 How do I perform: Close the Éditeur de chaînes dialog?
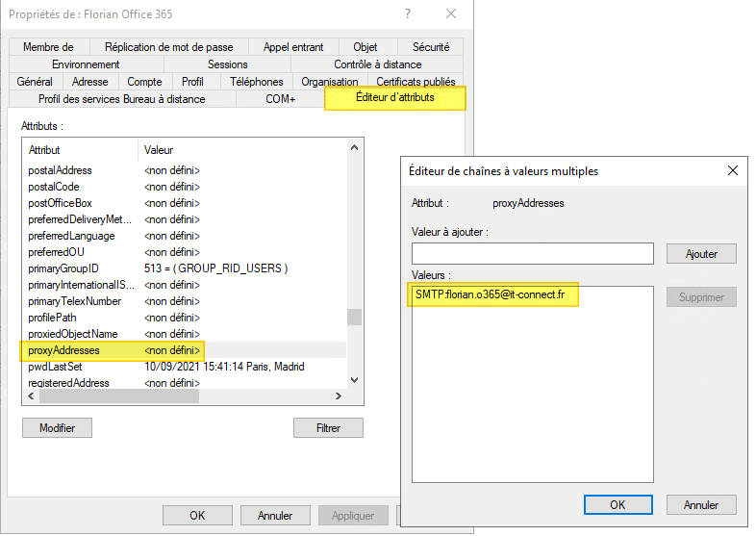click(x=733, y=170)
